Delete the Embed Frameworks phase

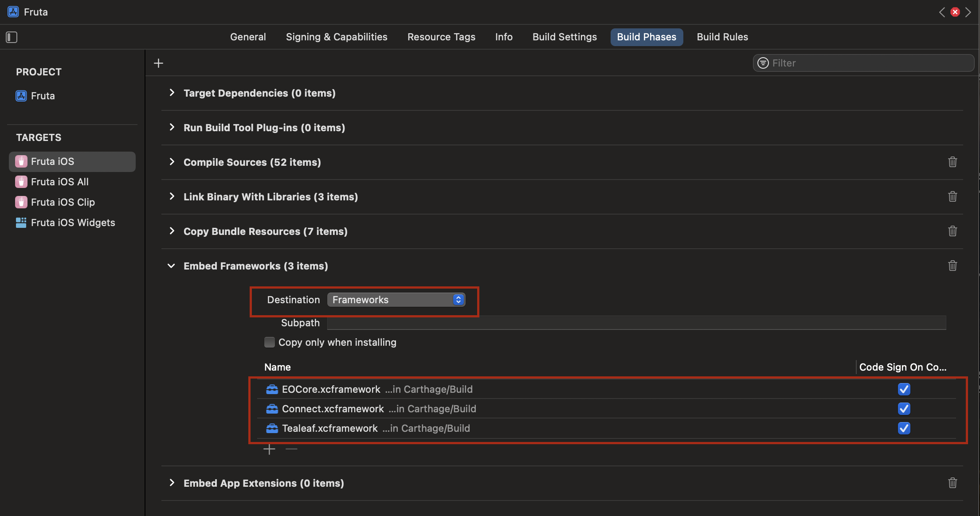[953, 266]
